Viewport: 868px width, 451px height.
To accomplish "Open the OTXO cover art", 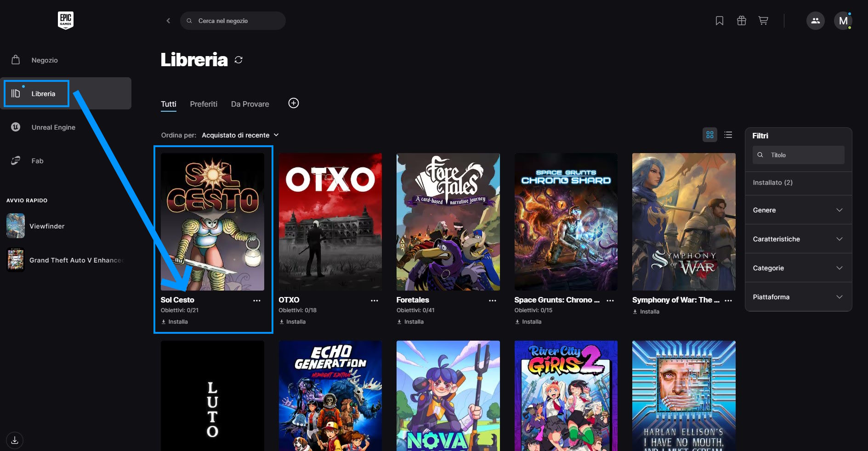I will 330,222.
